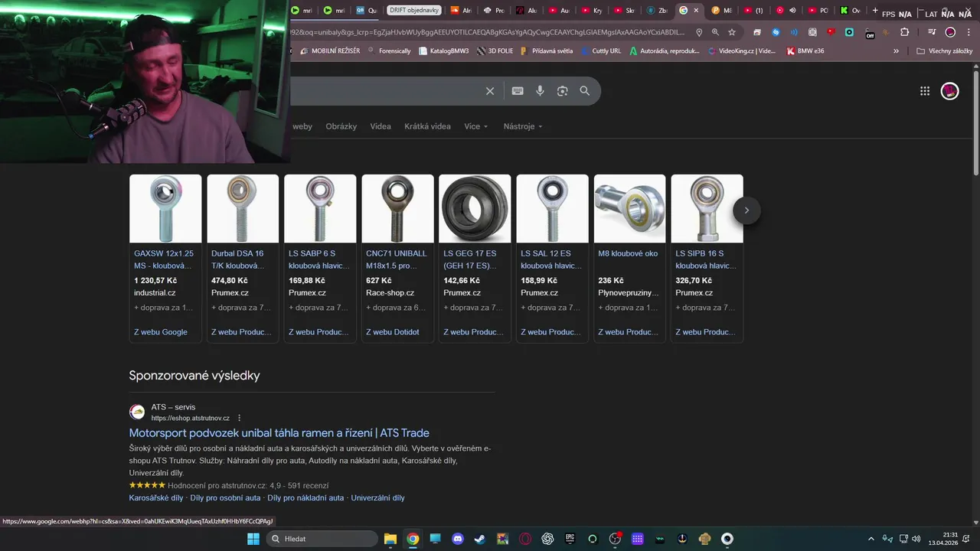Viewport: 980px width, 551px height.
Task: Open File Explorer from the taskbar
Action: point(390,539)
